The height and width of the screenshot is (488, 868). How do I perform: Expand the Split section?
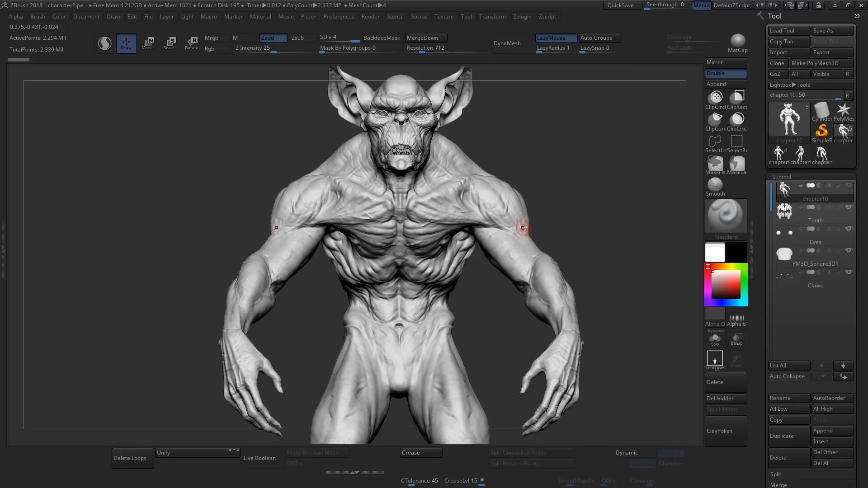coord(776,474)
